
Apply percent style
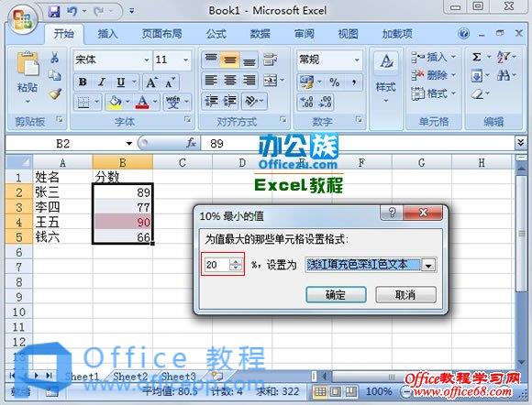point(334,82)
